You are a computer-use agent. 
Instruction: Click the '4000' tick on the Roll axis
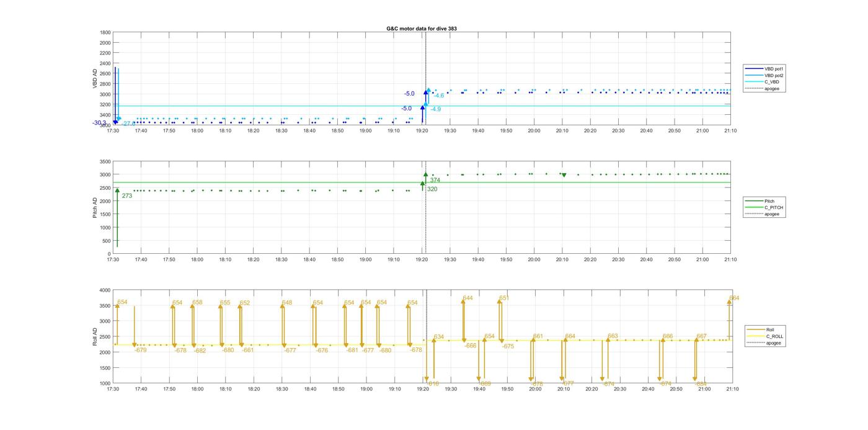(x=104, y=290)
